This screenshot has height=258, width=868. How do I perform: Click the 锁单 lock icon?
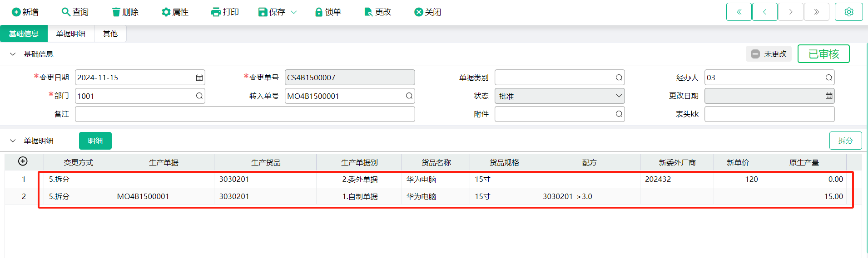click(x=319, y=12)
